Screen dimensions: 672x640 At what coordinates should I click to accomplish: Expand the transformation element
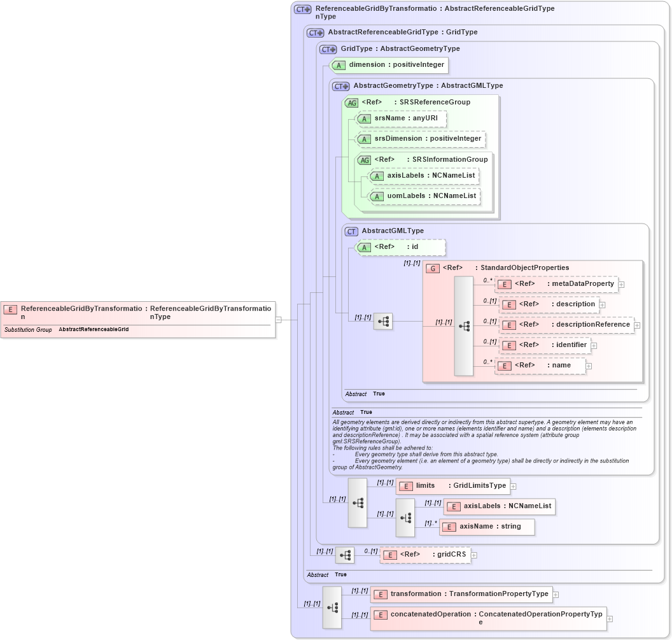[x=556, y=595]
